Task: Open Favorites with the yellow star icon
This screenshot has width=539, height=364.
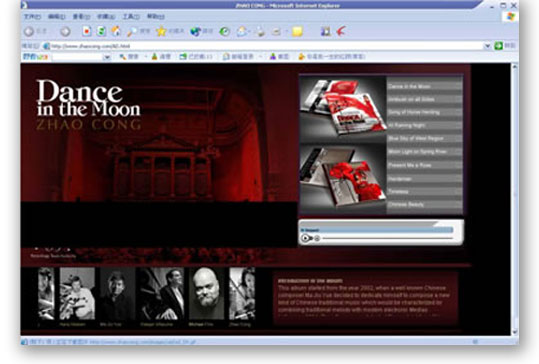Action: click(x=161, y=32)
